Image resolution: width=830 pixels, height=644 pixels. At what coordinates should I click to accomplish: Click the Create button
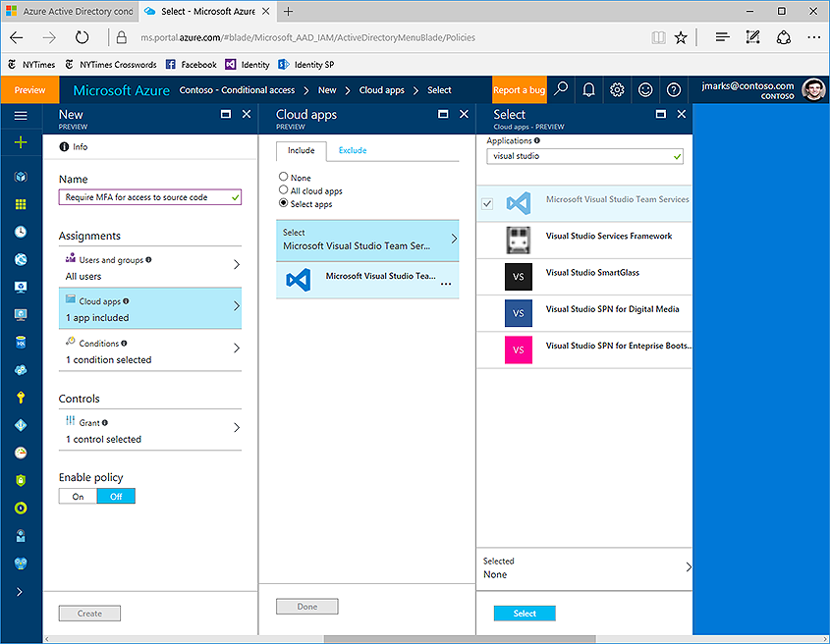click(89, 614)
